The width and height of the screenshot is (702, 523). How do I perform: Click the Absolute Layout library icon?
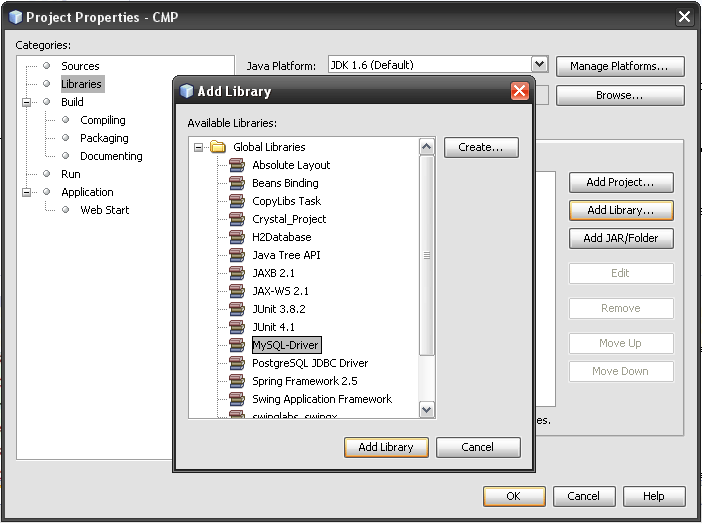[x=237, y=165]
